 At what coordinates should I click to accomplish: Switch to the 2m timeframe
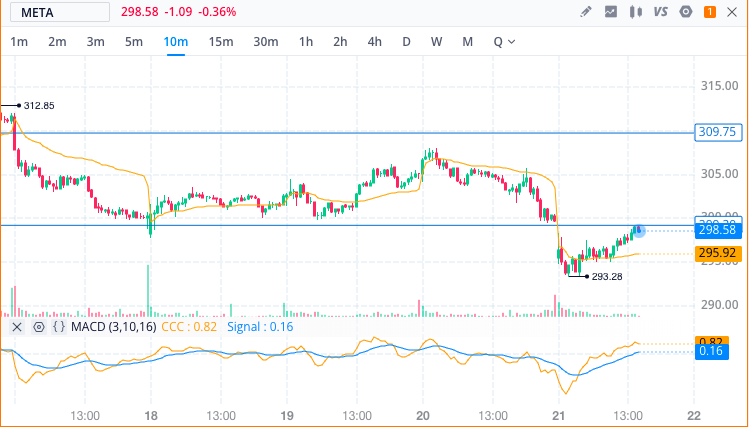(57, 42)
